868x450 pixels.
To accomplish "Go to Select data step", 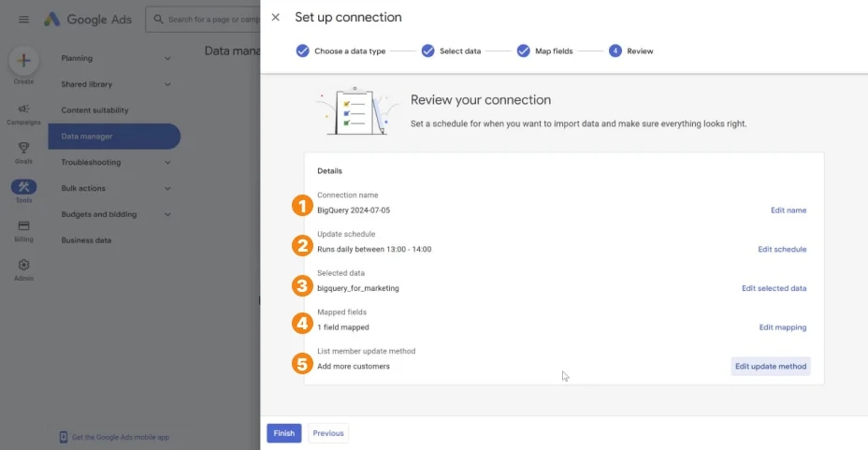I will click(451, 51).
